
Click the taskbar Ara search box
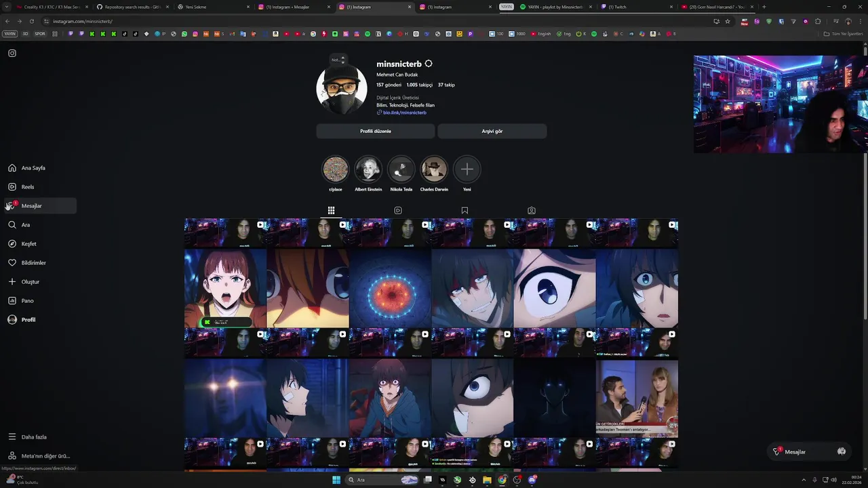click(383, 480)
